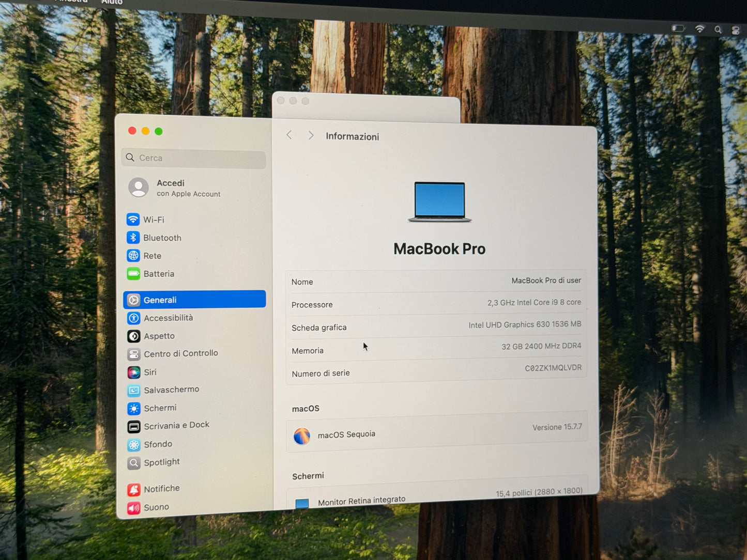
Task: Click the Sfondo wallpaper icon
Action: pos(134,445)
